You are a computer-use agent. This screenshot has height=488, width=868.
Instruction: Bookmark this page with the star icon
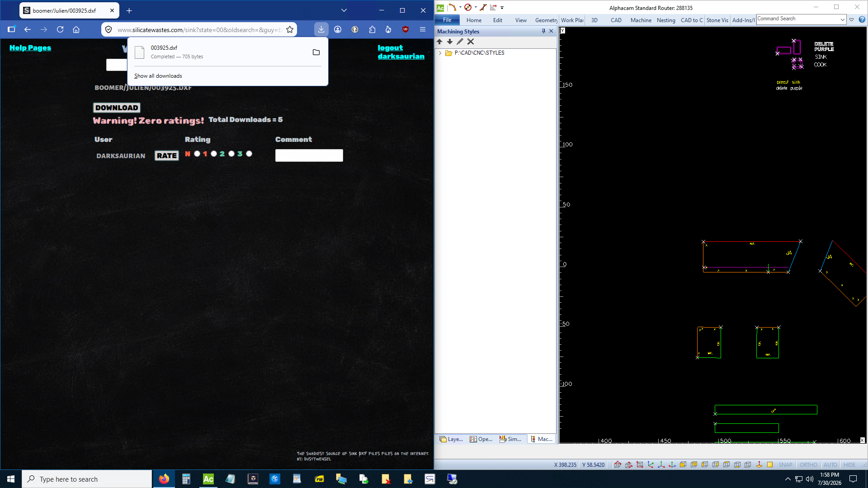point(290,29)
